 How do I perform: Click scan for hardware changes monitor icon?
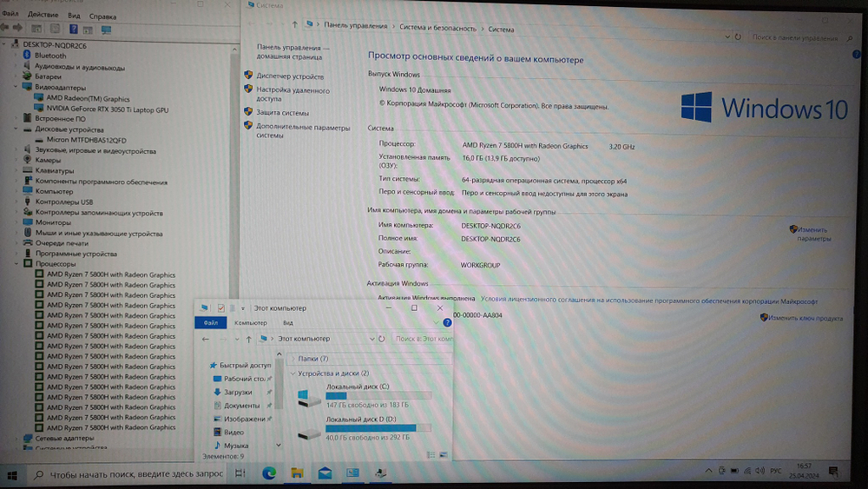106,30
